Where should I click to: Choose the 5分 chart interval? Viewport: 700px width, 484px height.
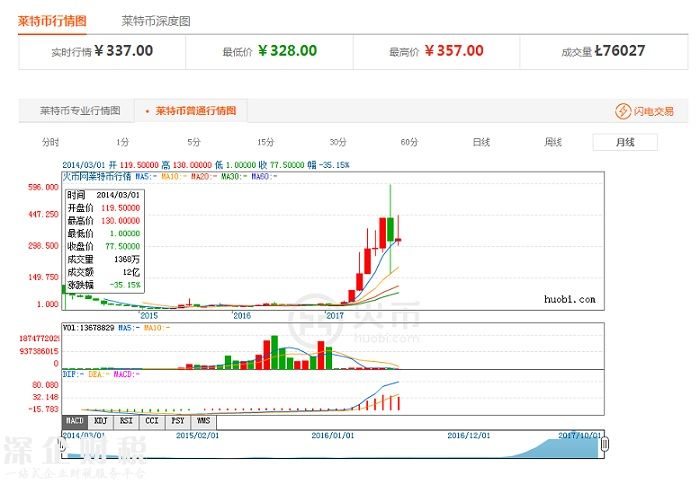pos(194,142)
